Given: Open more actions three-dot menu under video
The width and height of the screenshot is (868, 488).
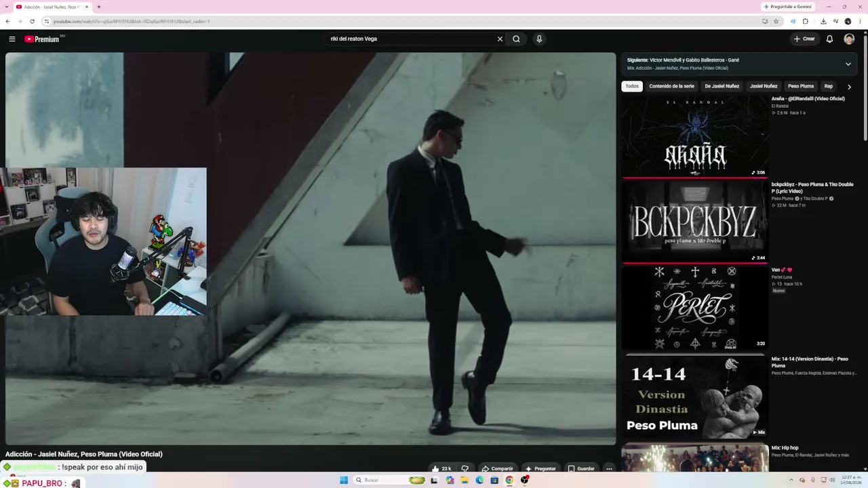Looking at the screenshot, I should 609,468.
